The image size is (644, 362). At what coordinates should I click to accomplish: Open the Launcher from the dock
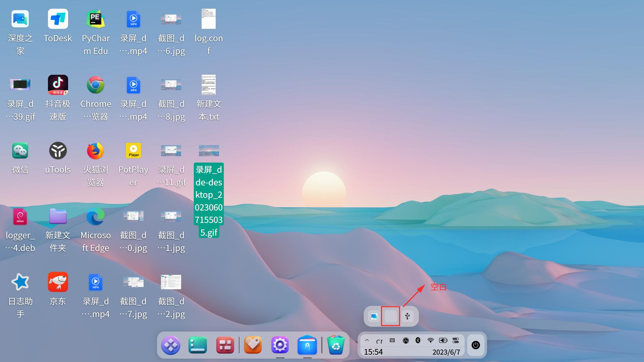point(171,345)
